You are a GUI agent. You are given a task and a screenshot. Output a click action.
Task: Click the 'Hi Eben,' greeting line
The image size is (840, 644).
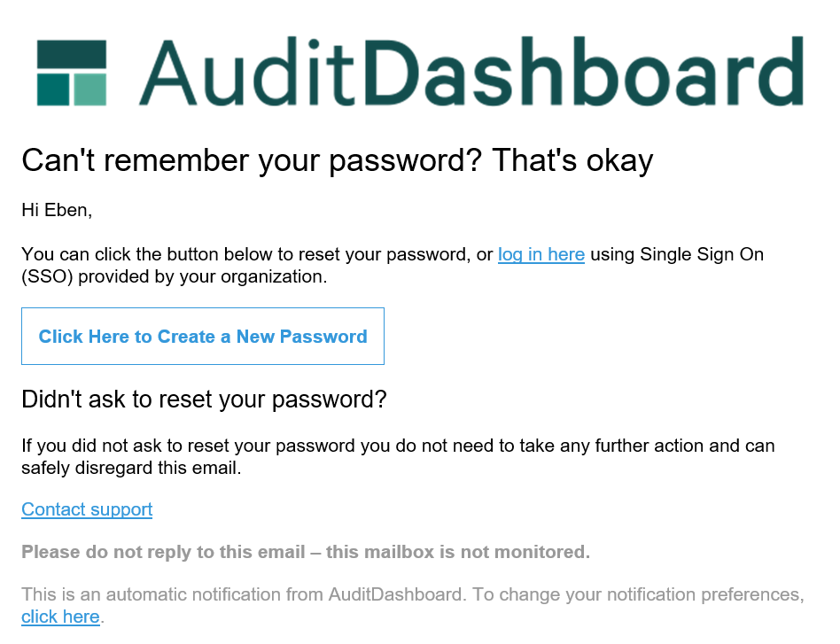pos(57,210)
